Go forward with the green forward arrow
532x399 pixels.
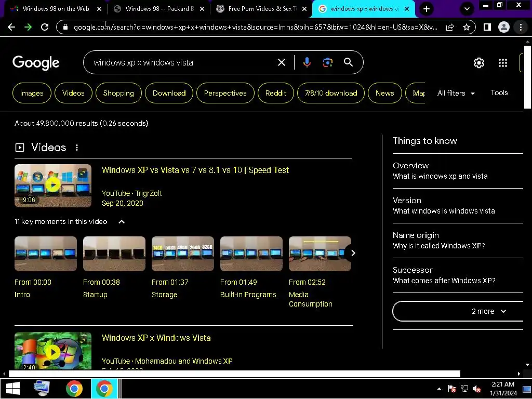tap(28, 27)
